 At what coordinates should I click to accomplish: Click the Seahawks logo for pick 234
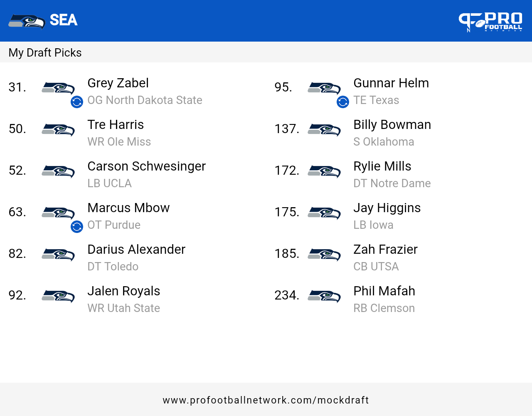click(324, 296)
